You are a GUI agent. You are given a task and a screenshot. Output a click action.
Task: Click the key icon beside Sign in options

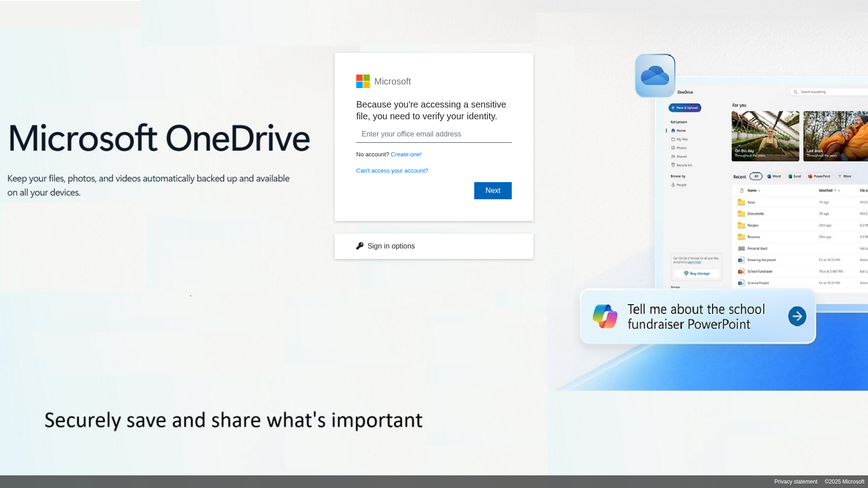(x=360, y=246)
